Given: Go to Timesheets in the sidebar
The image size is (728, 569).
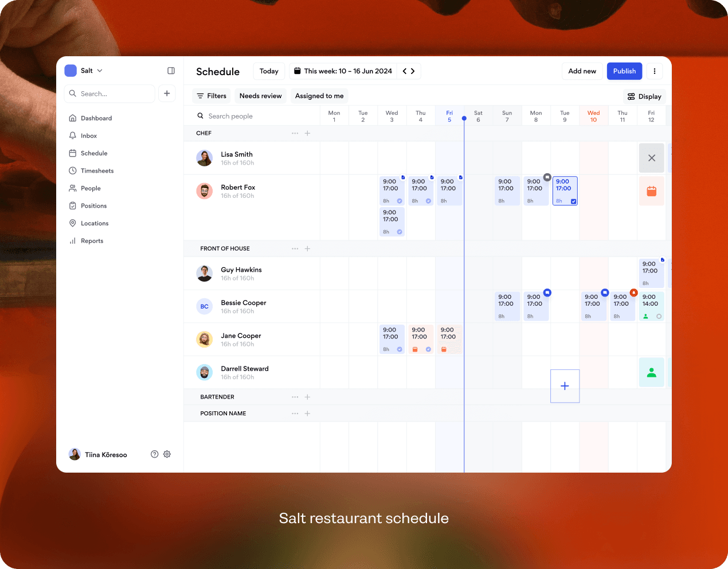Looking at the screenshot, I should pos(97,171).
